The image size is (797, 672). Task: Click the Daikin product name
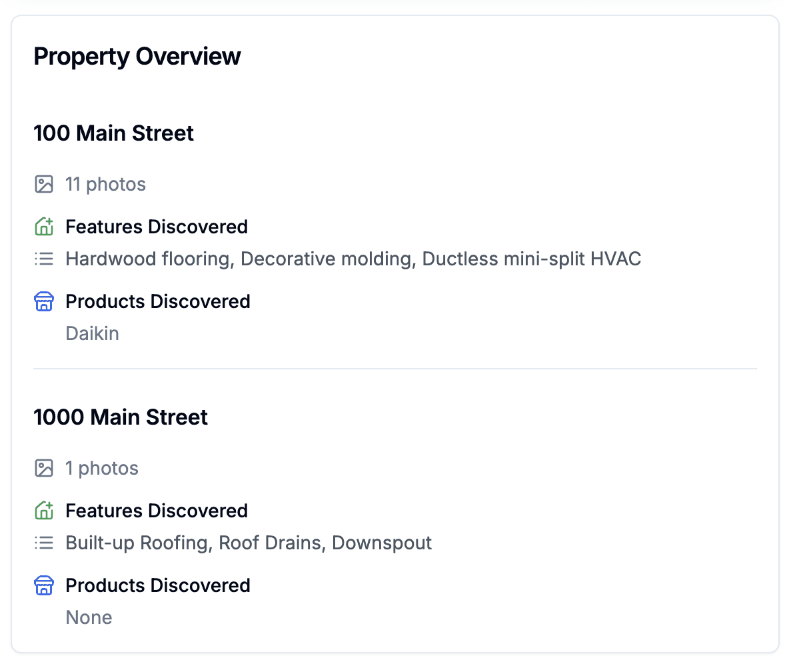[93, 333]
